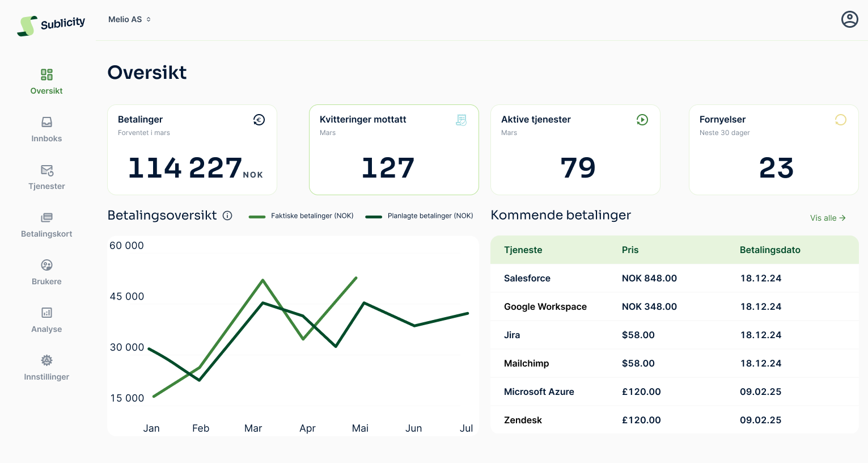Viewport: 868px width, 463px height.
Task: Select the Microsoft Azure payment row
Action: 674,392
